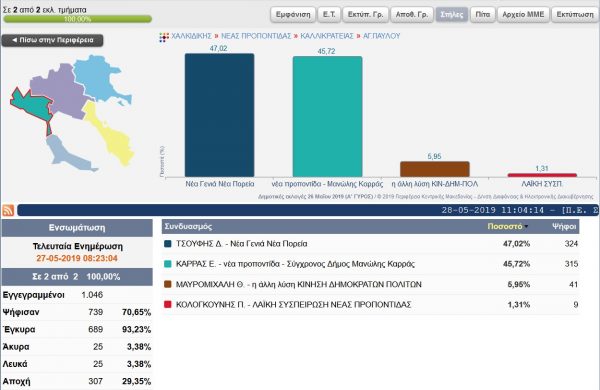
Task: Go to ΝΕΑΣ ΠΡΟΠΟΝΤΙΔΑΣ breadcrumb link
Action: [x=256, y=36]
